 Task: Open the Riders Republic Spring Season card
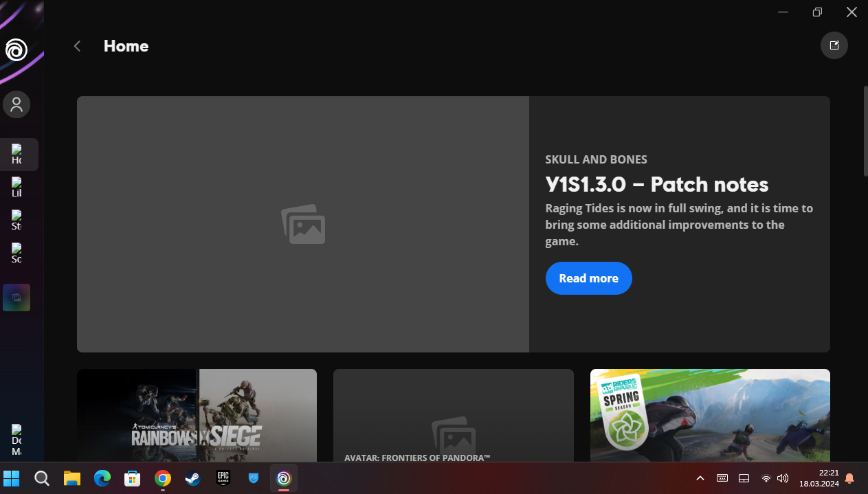pyautogui.click(x=710, y=415)
